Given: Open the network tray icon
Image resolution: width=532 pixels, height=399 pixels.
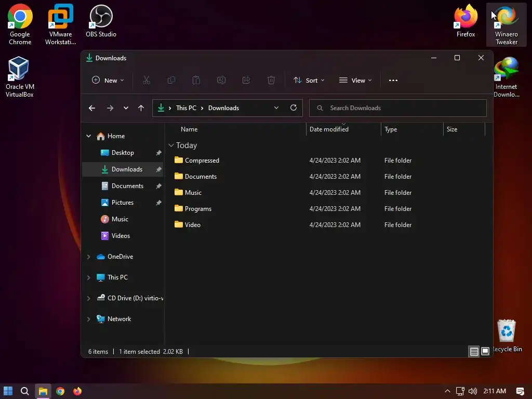Looking at the screenshot, I should [x=460, y=391].
